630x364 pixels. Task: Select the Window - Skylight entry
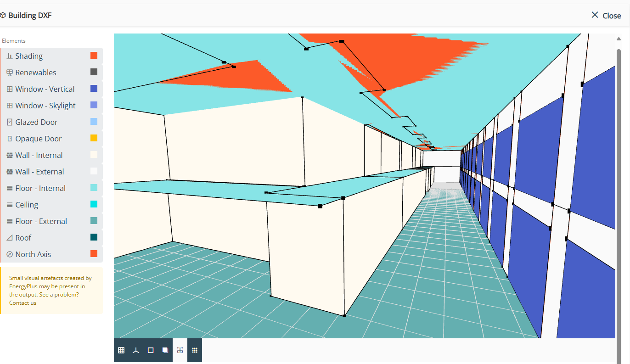(x=45, y=106)
